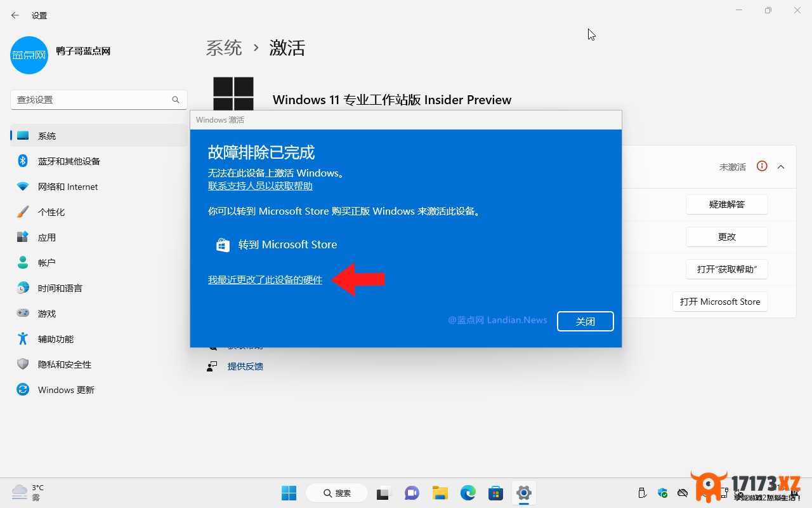
Task: Click 打开 Microsoft Store button
Action: (720, 302)
